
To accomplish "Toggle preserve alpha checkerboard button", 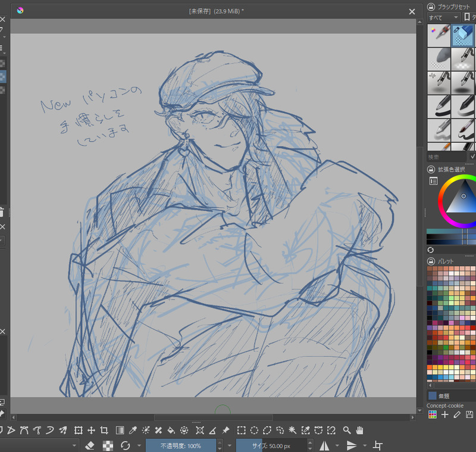I will point(108,445).
